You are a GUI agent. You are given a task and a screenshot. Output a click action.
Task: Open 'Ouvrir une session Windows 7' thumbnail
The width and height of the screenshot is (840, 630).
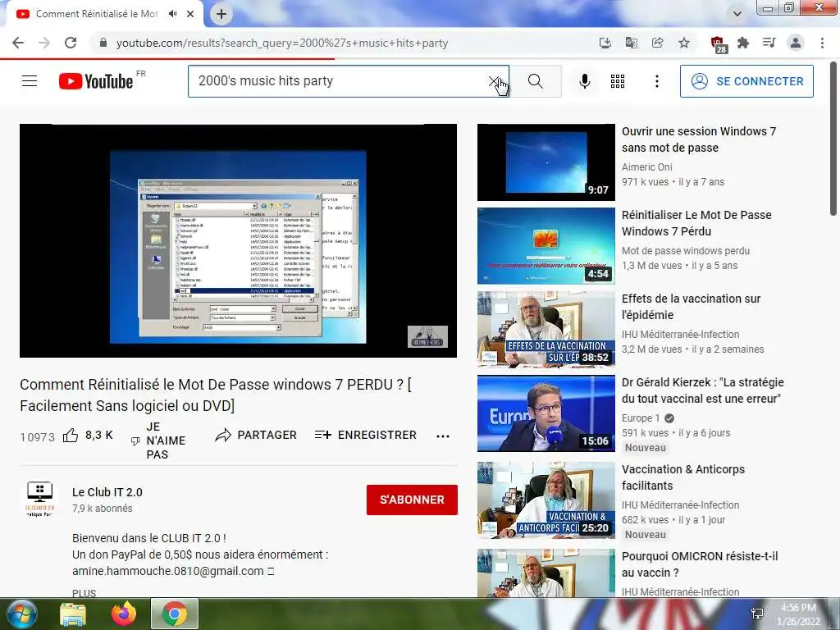(546, 162)
